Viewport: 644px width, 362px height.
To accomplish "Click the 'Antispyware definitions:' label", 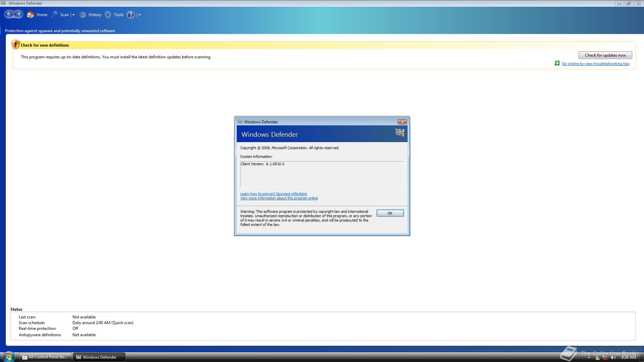I will [x=40, y=335].
